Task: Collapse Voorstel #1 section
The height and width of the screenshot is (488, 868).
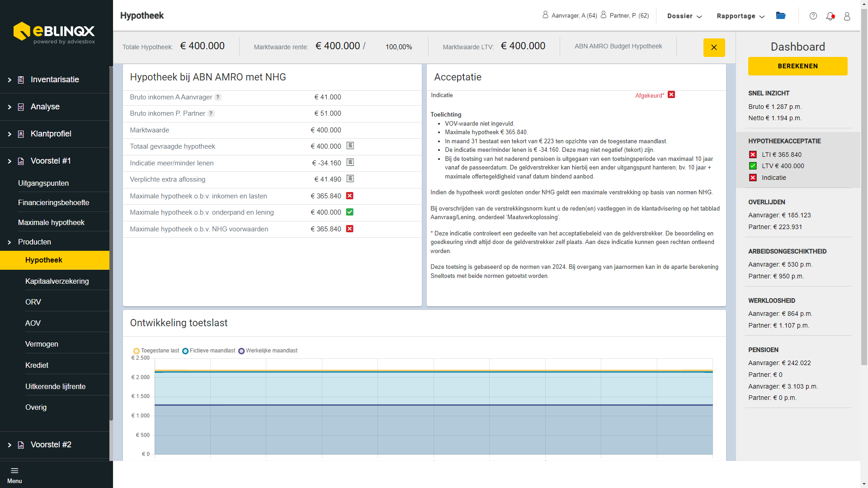Action: click(9, 161)
